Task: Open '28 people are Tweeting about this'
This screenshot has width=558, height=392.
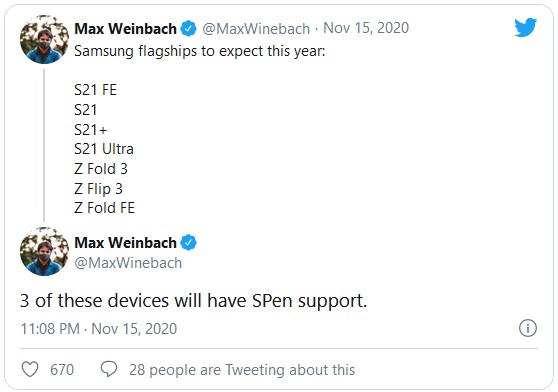Action: (242, 370)
